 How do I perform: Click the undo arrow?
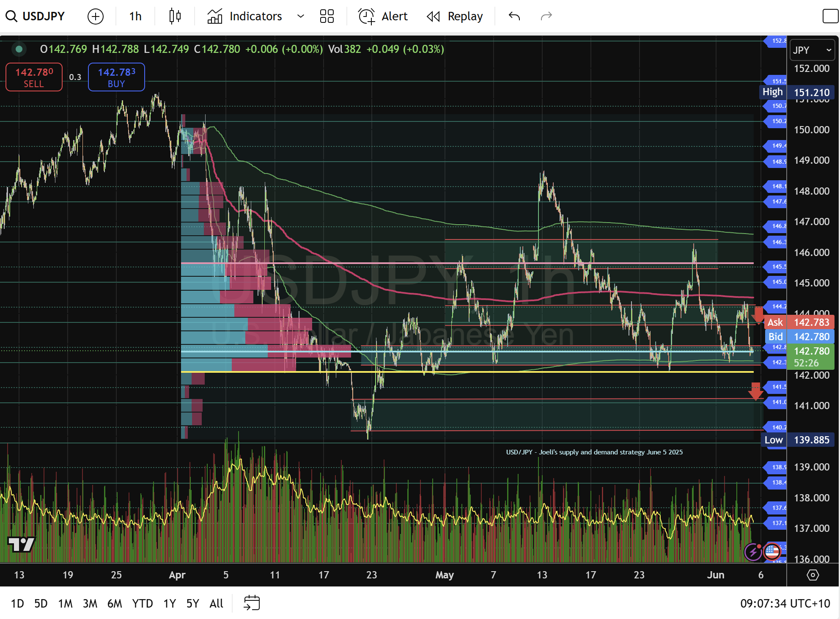[514, 16]
